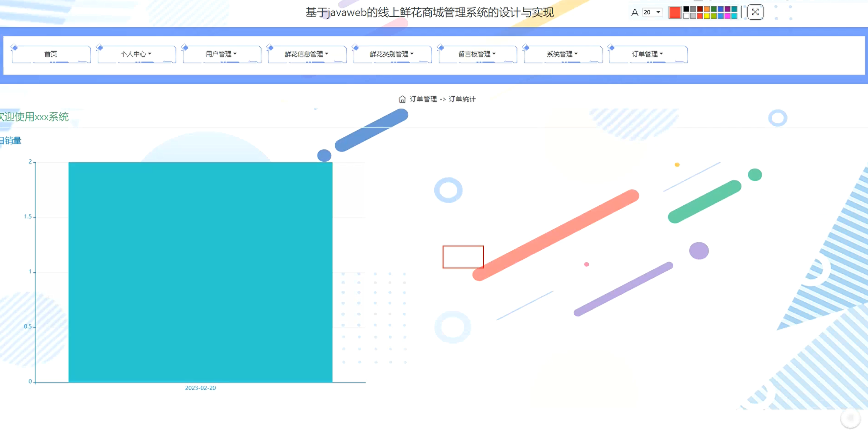Click the 2023-02-20 x-axis label
The width and height of the screenshot is (868, 431).
(201, 388)
